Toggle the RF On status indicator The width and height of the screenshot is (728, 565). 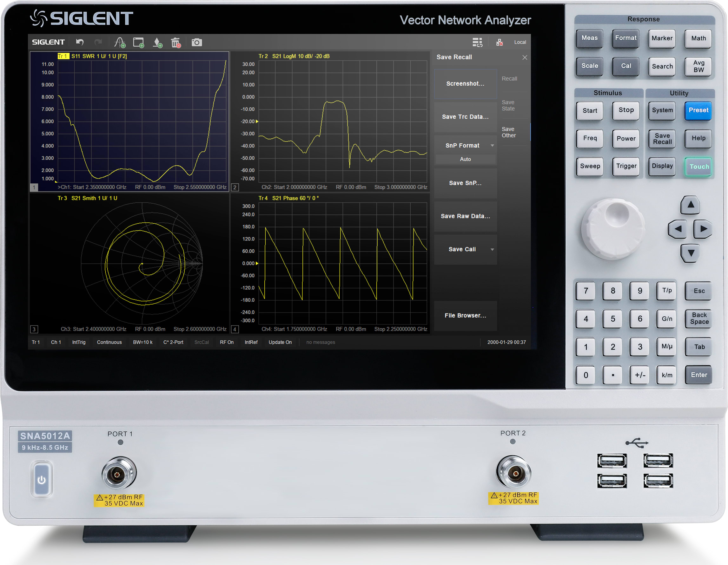tap(227, 342)
